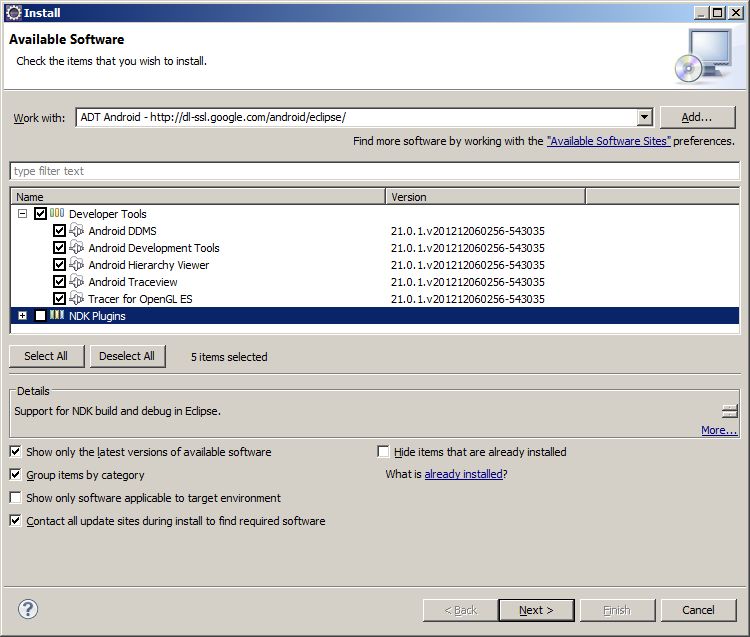This screenshot has height=637, width=750.
Task: Click Deselect All button
Action: (127, 356)
